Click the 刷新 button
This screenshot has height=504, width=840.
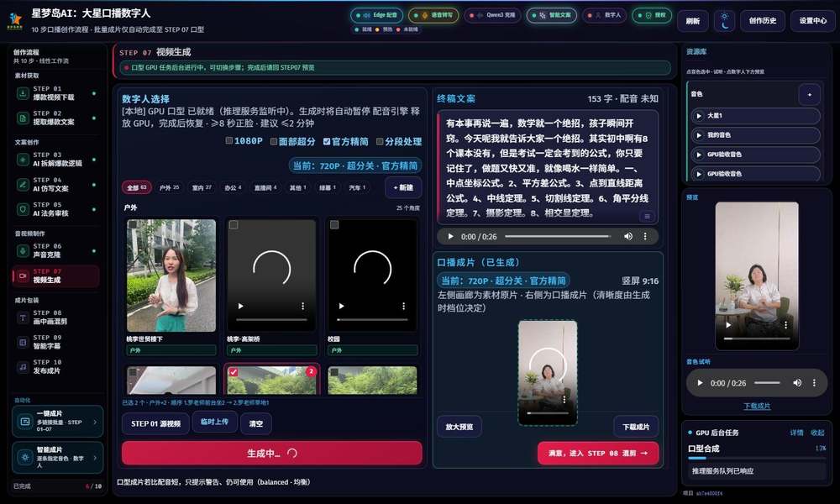coord(693,21)
